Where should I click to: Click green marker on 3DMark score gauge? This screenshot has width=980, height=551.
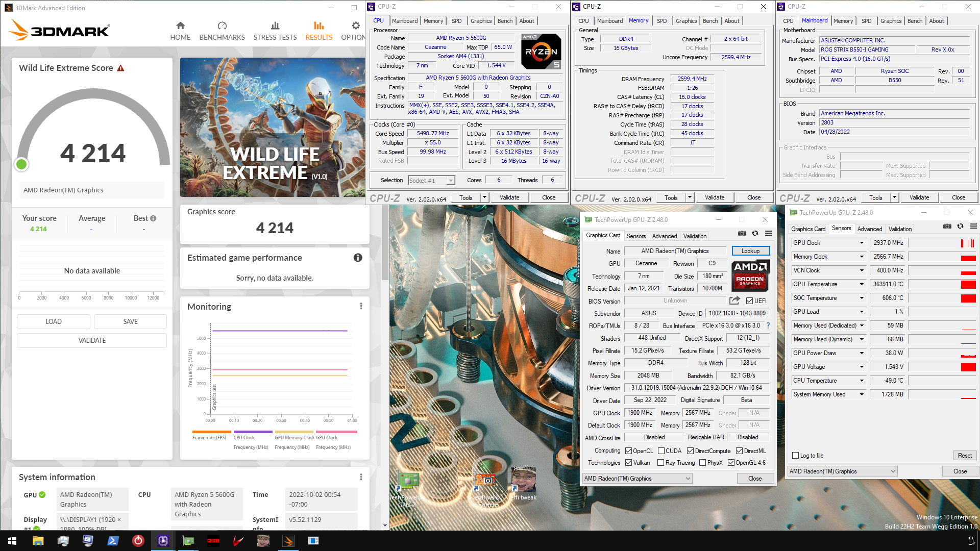click(x=21, y=164)
